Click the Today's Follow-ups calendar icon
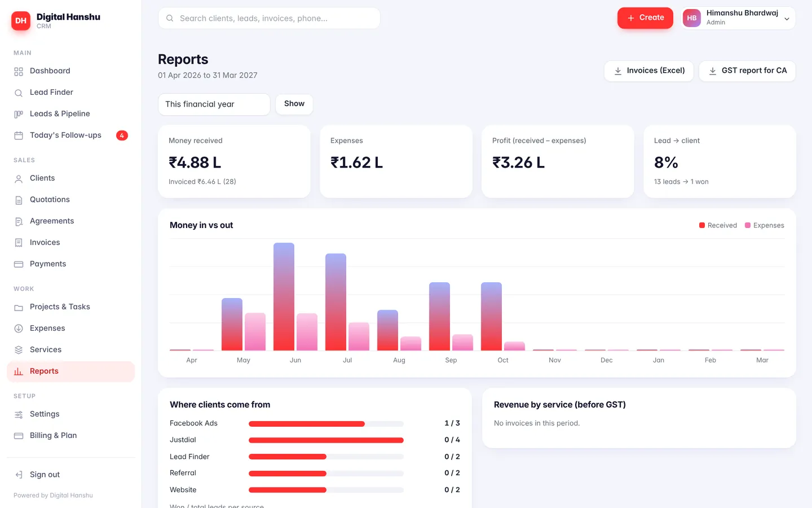This screenshot has width=812, height=508. click(19, 136)
